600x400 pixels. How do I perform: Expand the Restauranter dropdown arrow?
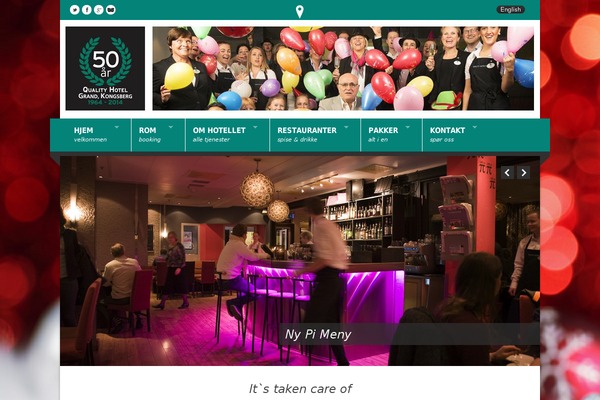point(346,127)
